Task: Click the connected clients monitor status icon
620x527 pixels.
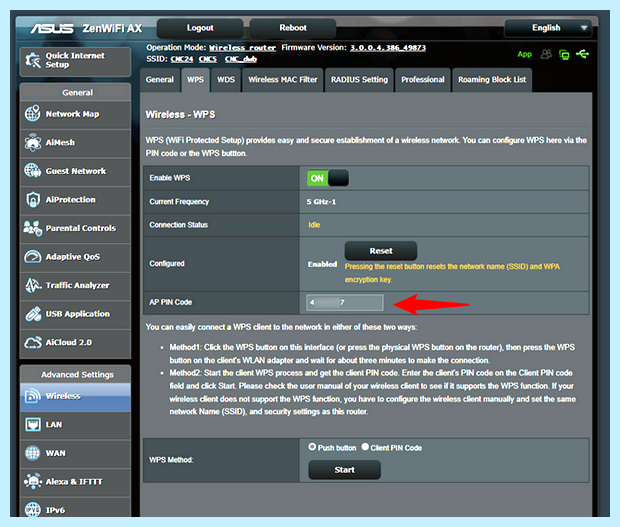Action: [x=564, y=55]
